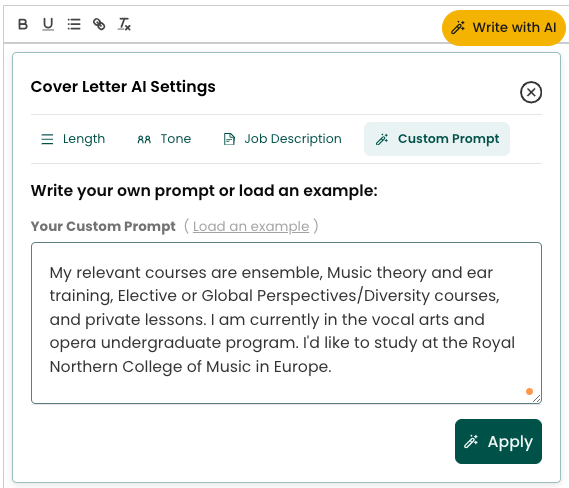Toggle bold formatting in the editor toolbar
This screenshot has width=569, height=488.
(23, 24)
